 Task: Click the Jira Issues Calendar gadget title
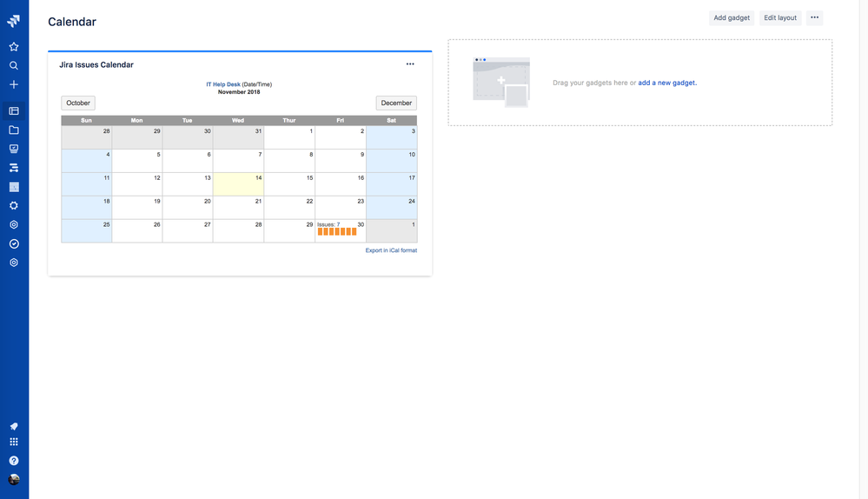pyautogui.click(x=96, y=65)
